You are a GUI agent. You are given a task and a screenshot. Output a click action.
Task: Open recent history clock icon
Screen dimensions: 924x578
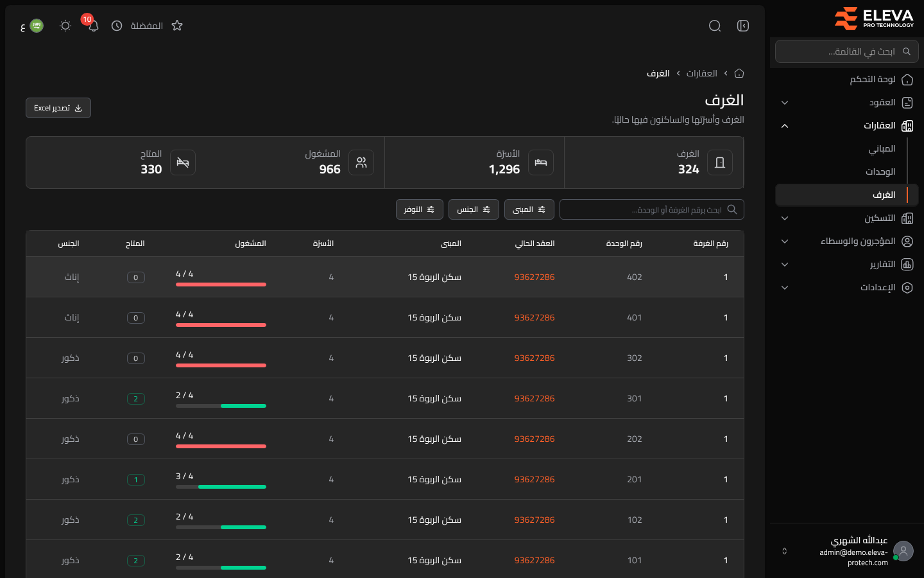117,26
